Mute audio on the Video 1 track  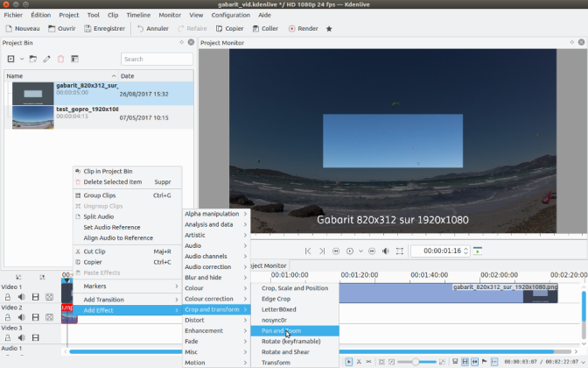pos(21,297)
